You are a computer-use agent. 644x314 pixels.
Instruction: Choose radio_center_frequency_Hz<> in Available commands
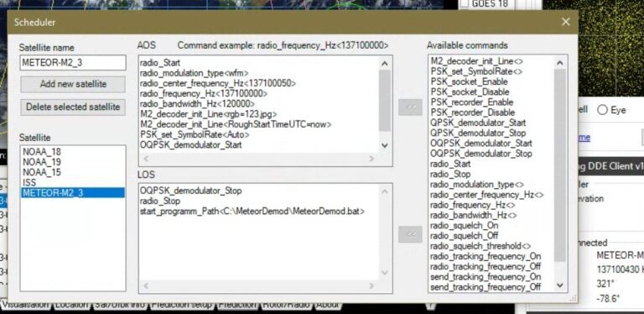pos(487,195)
